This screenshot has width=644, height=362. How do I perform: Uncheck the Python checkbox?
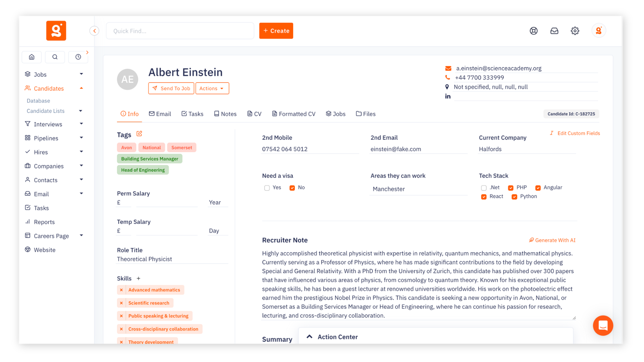click(514, 197)
